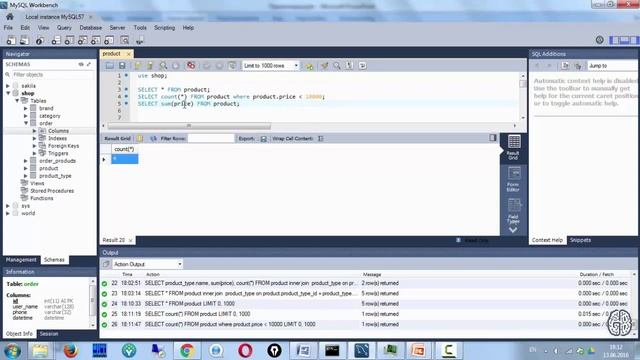Execute statement under cursor icon

point(150,65)
